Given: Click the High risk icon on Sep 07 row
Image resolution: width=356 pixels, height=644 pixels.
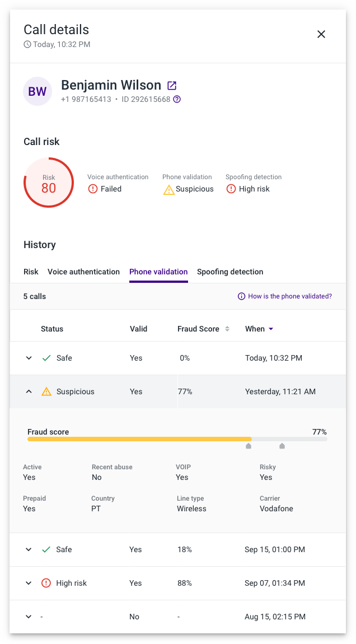Looking at the screenshot, I should (x=46, y=583).
